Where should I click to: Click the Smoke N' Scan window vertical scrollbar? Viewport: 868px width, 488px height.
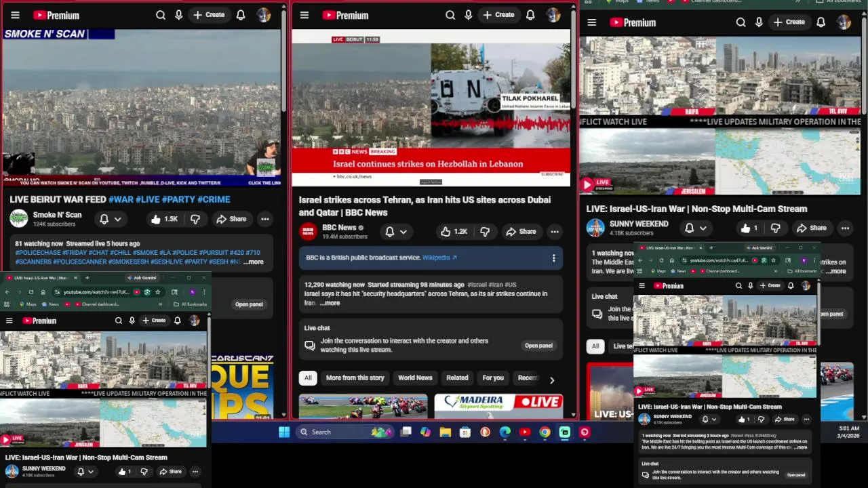284,61
